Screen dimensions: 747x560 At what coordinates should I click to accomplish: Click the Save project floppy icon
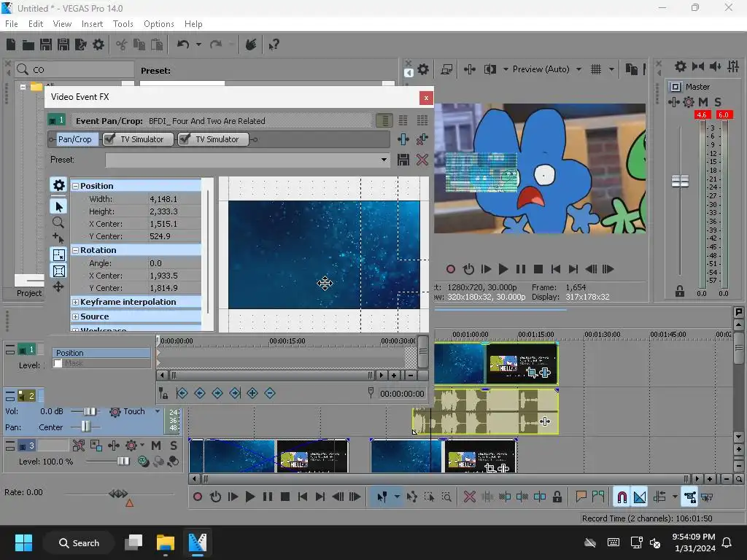coord(46,44)
